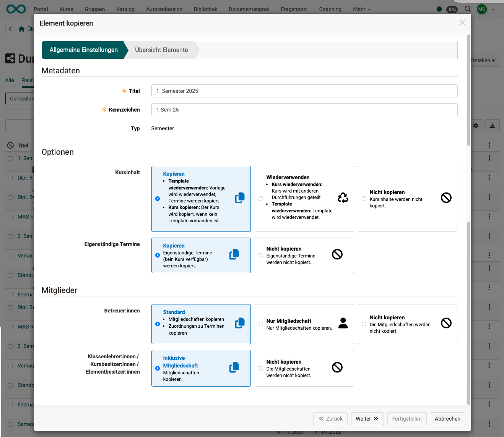
Task: Cancel via the Abbrechen button
Action: 447,419
